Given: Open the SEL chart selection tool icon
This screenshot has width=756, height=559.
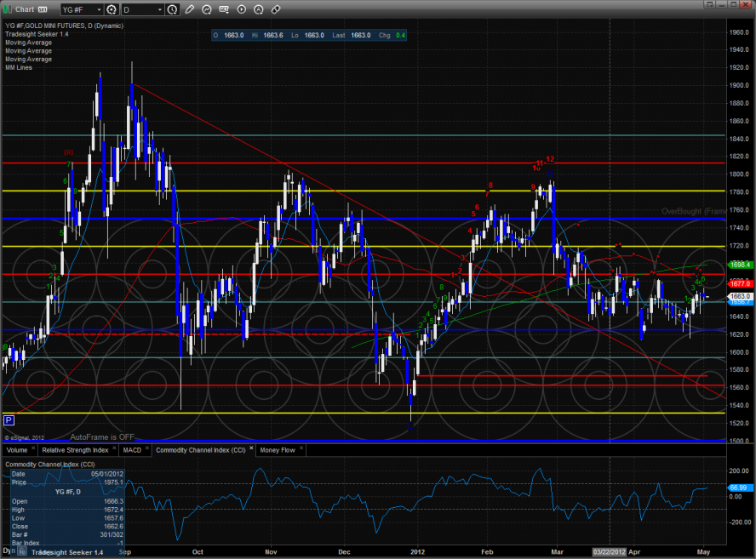Looking at the screenshot, I should (x=225, y=9).
